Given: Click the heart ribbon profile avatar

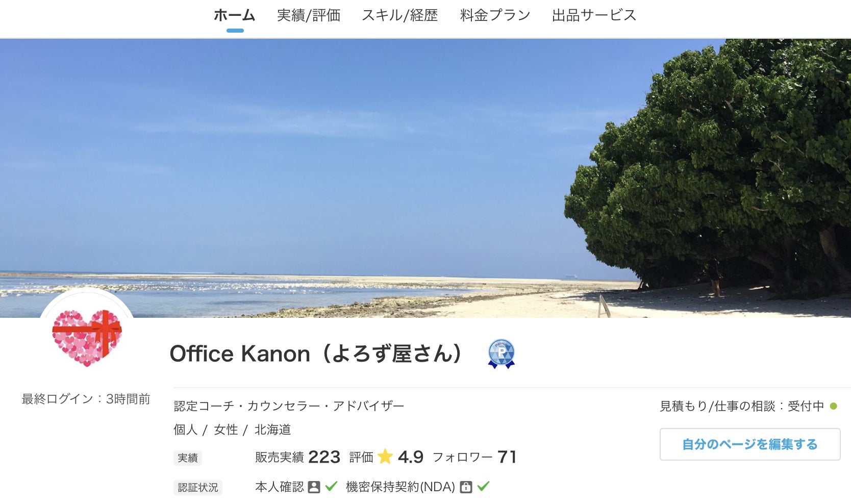Looking at the screenshot, I should (87, 338).
